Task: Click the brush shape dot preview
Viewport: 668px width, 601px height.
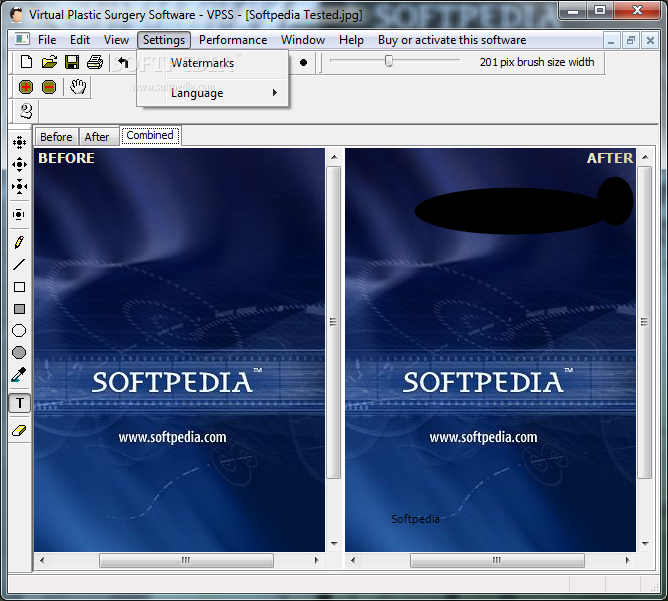Action: tap(303, 63)
